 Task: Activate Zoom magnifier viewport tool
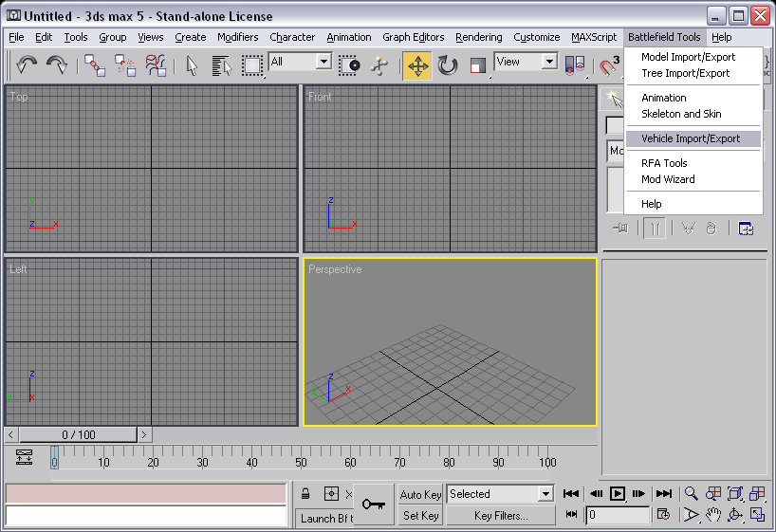[691, 493]
